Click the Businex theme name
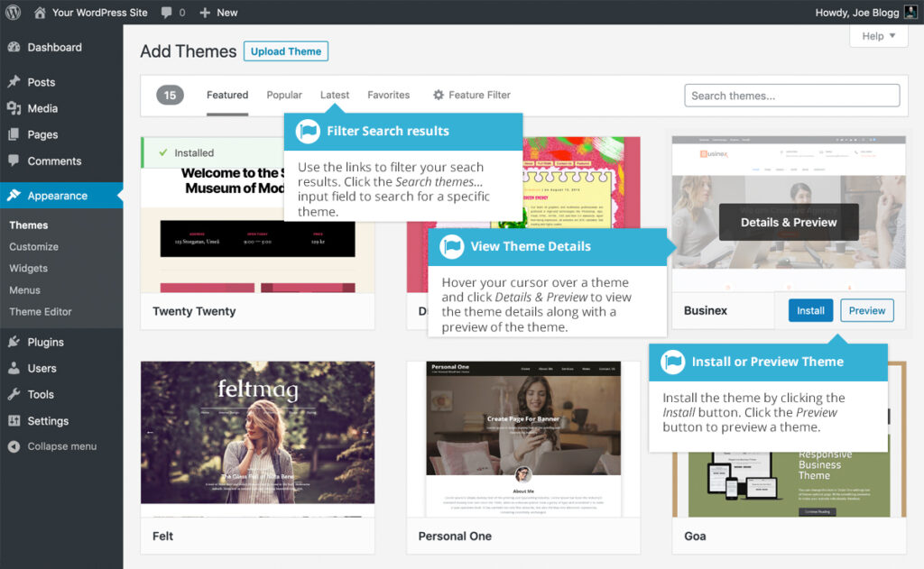924x569 pixels. (x=706, y=310)
